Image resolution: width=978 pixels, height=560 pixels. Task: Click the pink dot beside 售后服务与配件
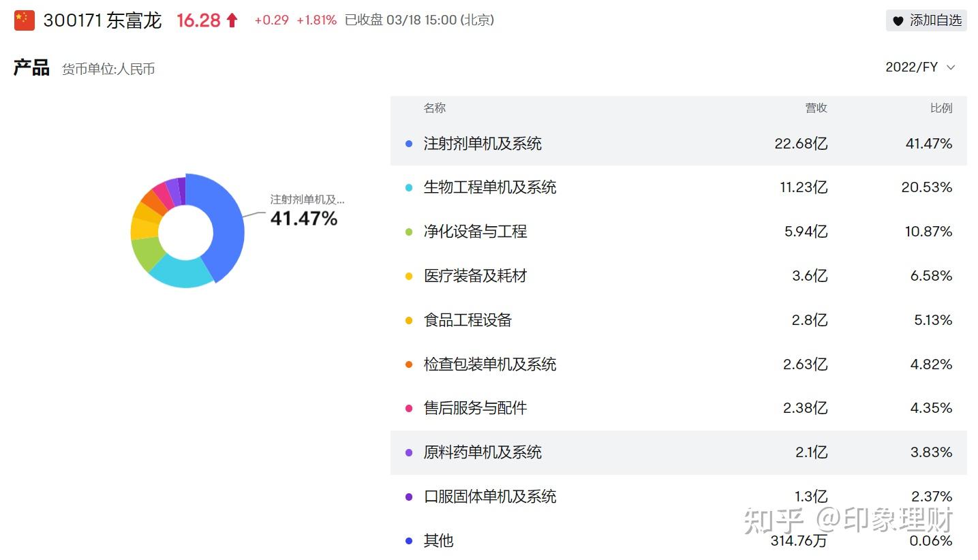tap(409, 408)
